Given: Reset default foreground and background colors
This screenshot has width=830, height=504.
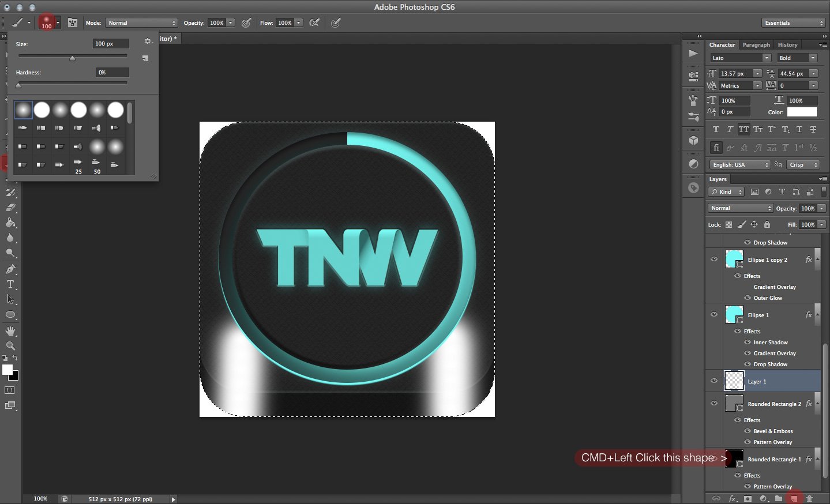Looking at the screenshot, I should click(5, 358).
